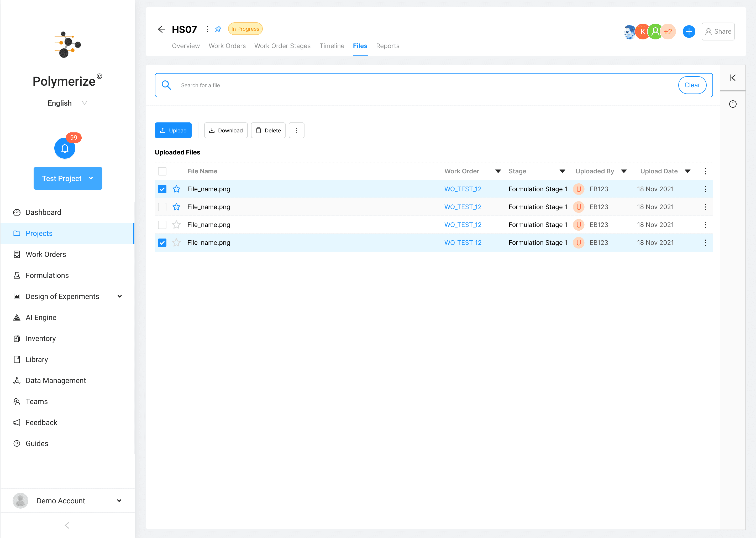Open the Test Project dropdown
This screenshot has width=756, height=538.
68,178
